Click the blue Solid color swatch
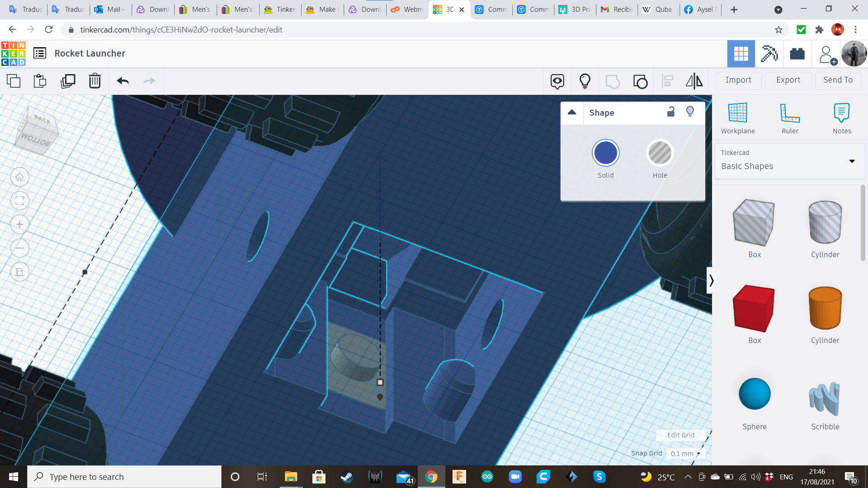 point(605,153)
